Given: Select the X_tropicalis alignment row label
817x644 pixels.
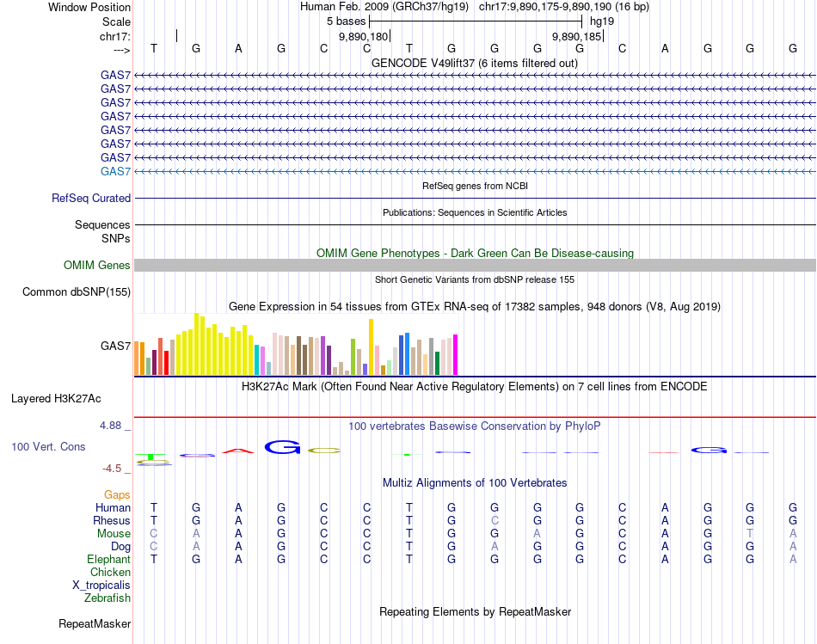Looking at the screenshot, I should pos(101,586).
